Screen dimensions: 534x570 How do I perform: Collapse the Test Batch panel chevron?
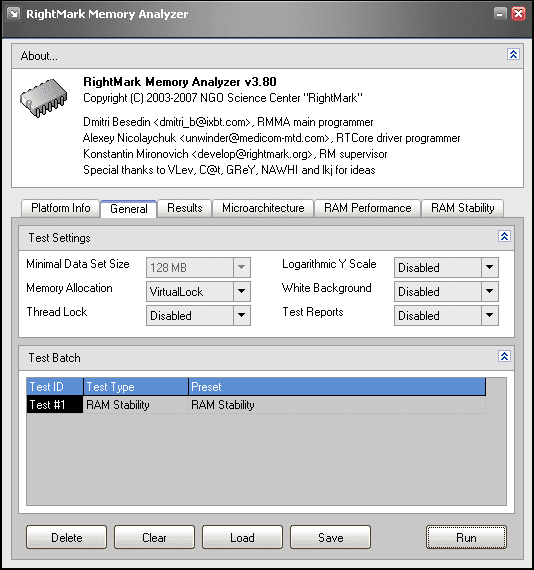click(504, 356)
